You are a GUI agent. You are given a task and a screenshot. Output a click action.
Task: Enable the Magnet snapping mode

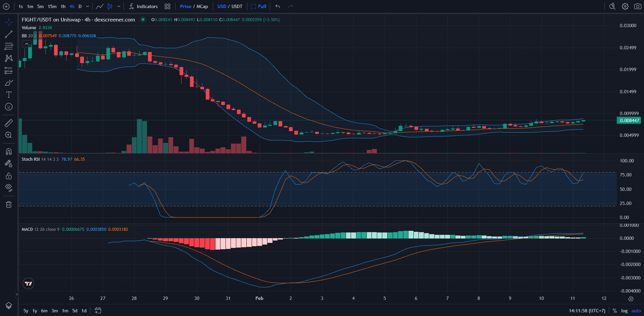coord(8,151)
